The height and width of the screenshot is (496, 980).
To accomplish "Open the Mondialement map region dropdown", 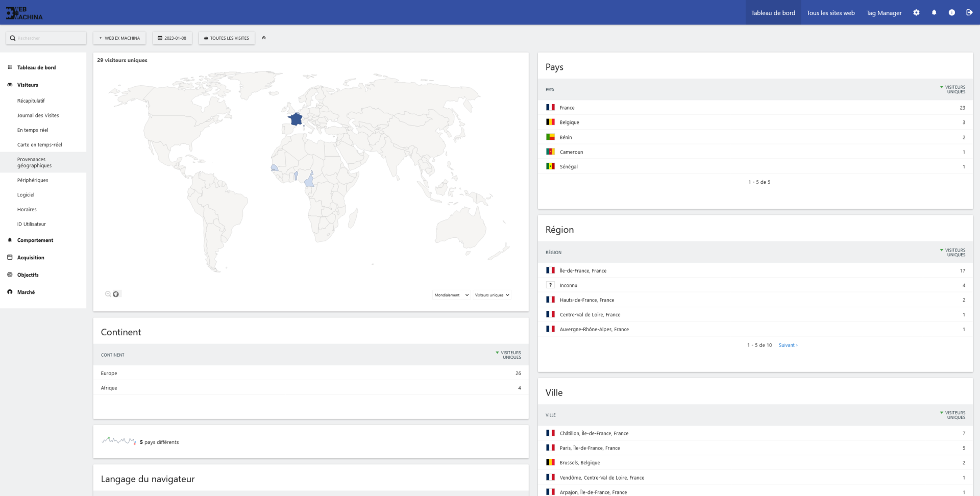I will [x=451, y=295].
